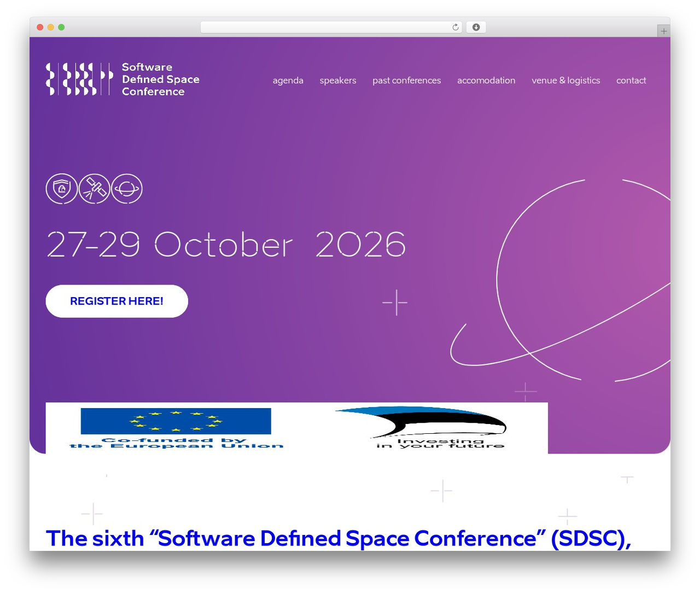Click the browser address bar
This screenshot has width=700, height=593.
click(331, 27)
